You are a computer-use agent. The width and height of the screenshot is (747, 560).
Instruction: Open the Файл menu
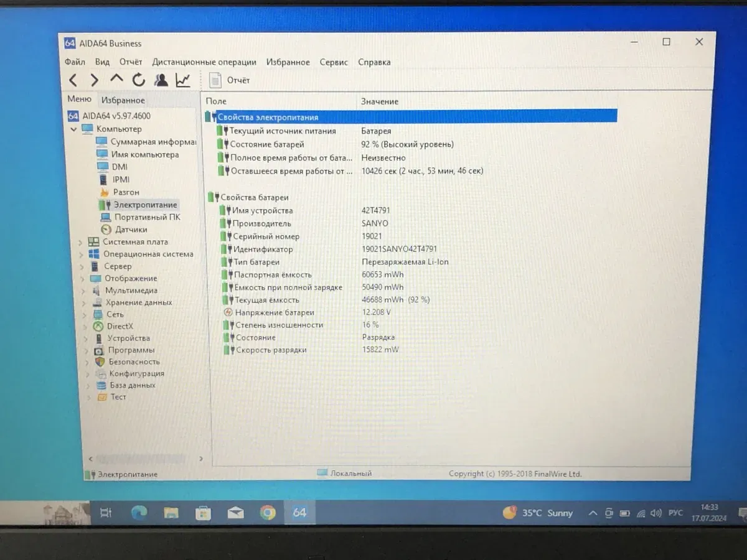click(x=75, y=62)
